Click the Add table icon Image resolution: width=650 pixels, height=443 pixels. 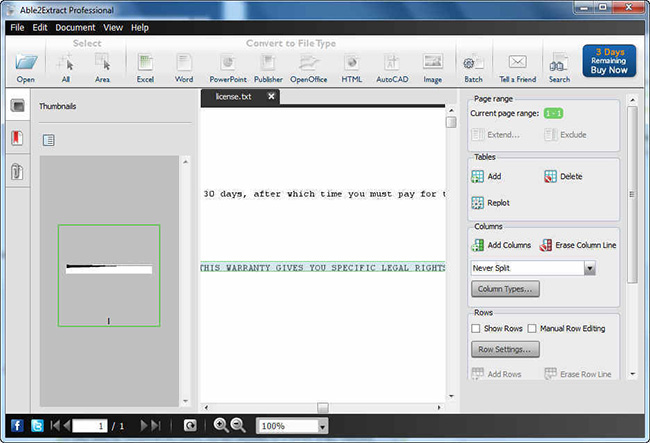(x=478, y=176)
